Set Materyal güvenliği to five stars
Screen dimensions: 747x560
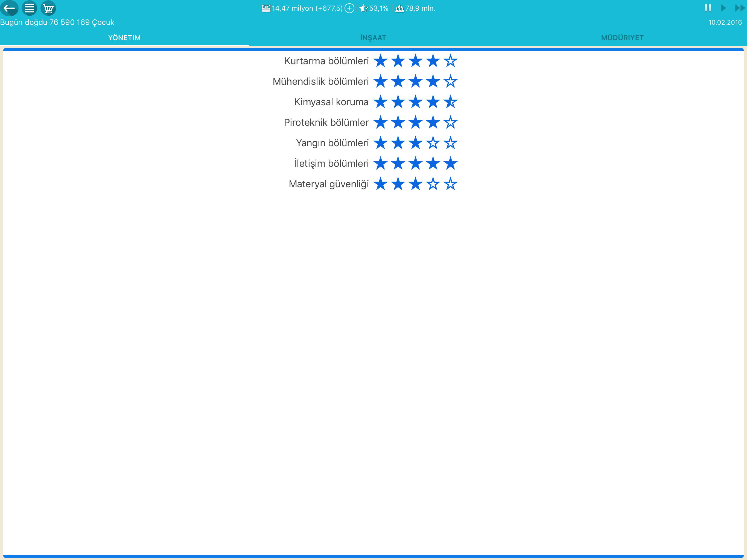(x=451, y=184)
